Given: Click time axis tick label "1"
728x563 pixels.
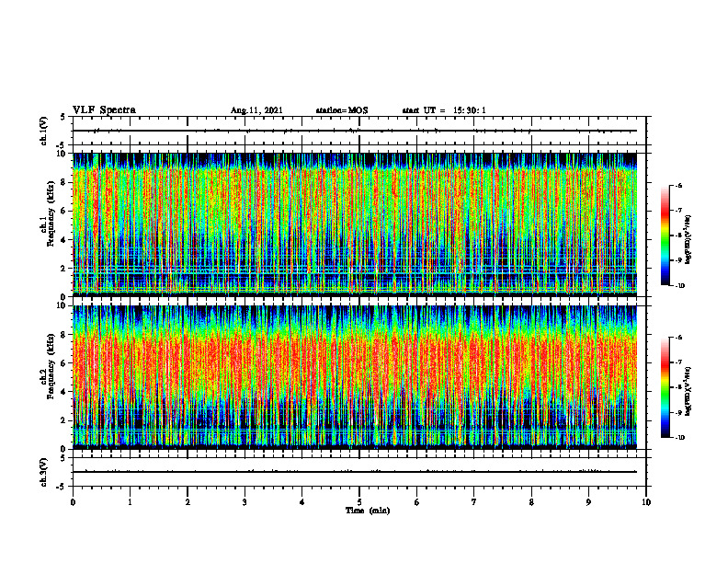Looking at the screenshot, I should pyautogui.click(x=130, y=502).
